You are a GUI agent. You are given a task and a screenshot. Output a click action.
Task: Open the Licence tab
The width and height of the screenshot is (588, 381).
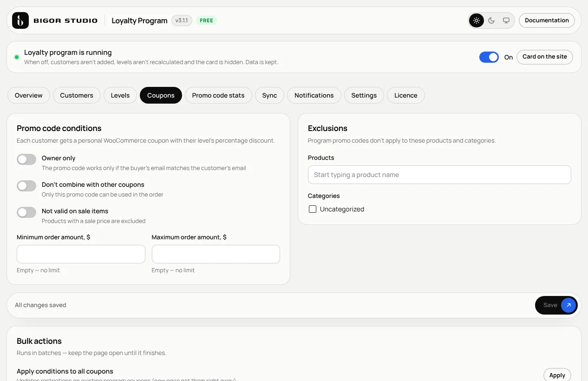[x=406, y=95]
